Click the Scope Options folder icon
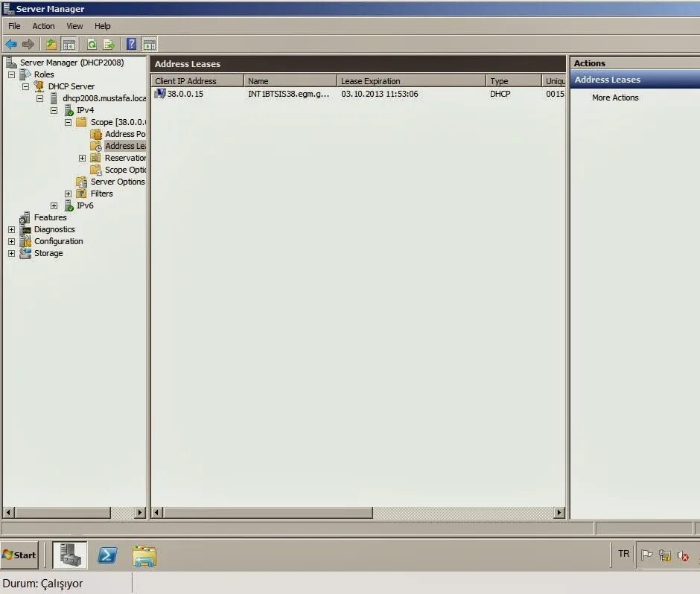 (96, 170)
